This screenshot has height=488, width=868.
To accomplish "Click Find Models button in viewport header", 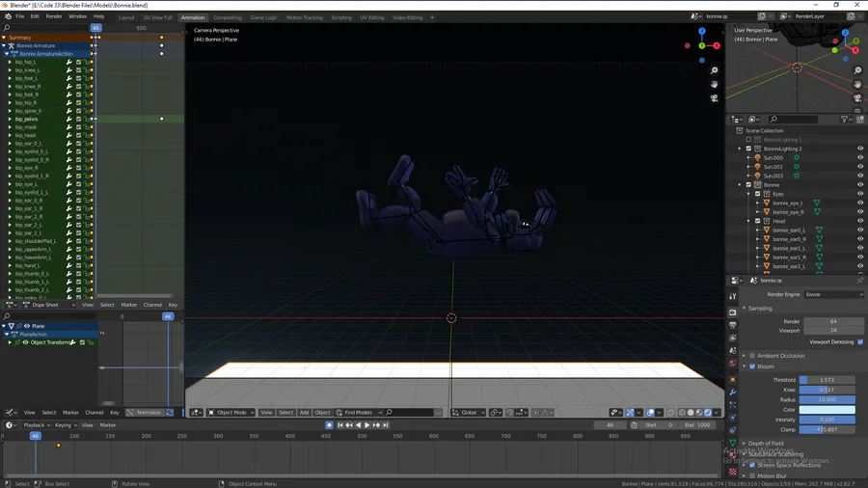I will click(359, 412).
